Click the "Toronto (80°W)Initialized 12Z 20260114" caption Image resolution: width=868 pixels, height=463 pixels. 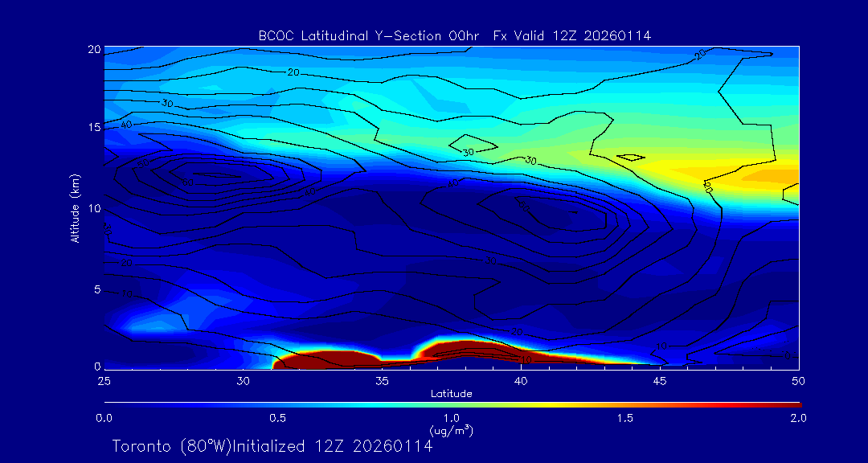pyautogui.click(x=272, y=446)
